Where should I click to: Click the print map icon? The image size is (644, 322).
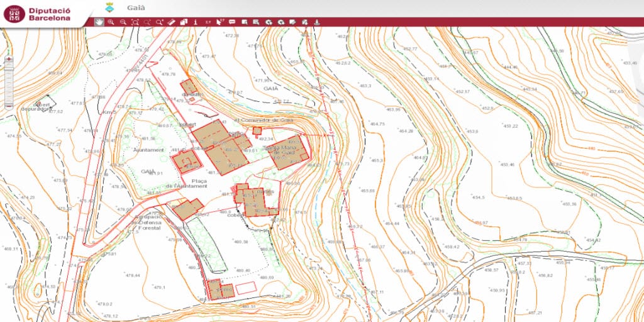(293, 22)
